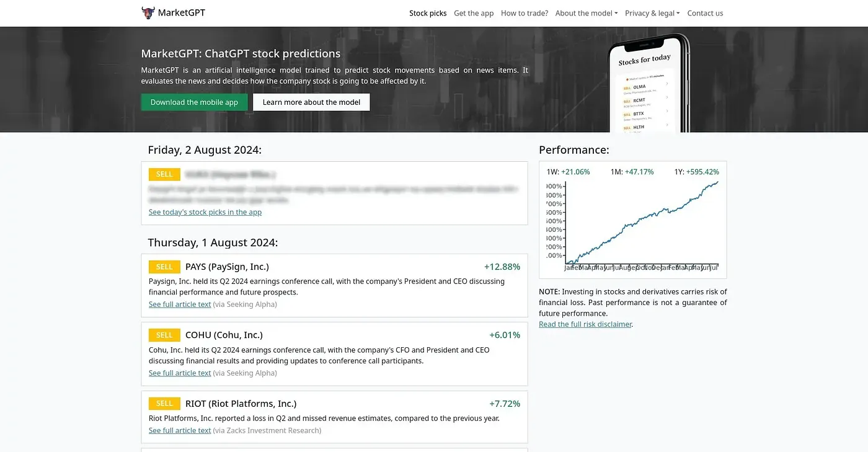Viewport: 868px width, 452px height.
Task: Click the 1M +47.17% performance figure
Action: tap(632, 172)
